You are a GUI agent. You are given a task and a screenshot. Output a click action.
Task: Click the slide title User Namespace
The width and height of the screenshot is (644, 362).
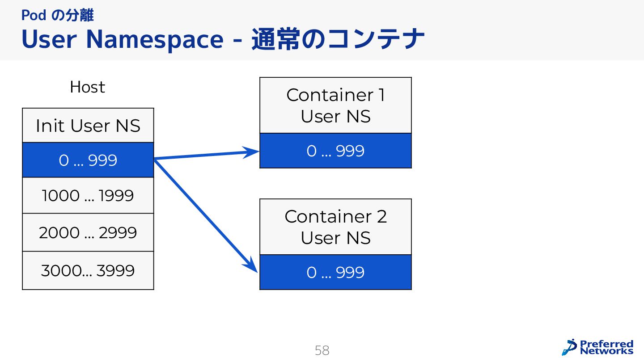point(122,39)
